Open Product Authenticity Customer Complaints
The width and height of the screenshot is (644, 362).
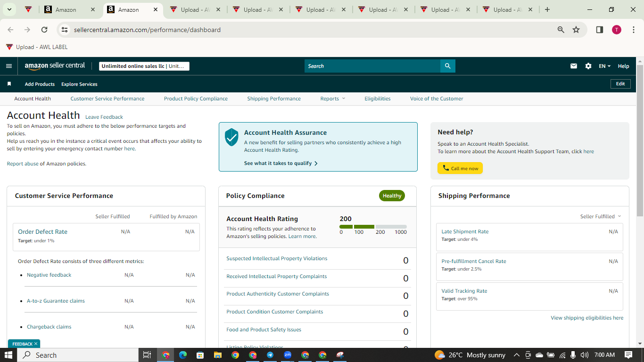pos(278,294)
